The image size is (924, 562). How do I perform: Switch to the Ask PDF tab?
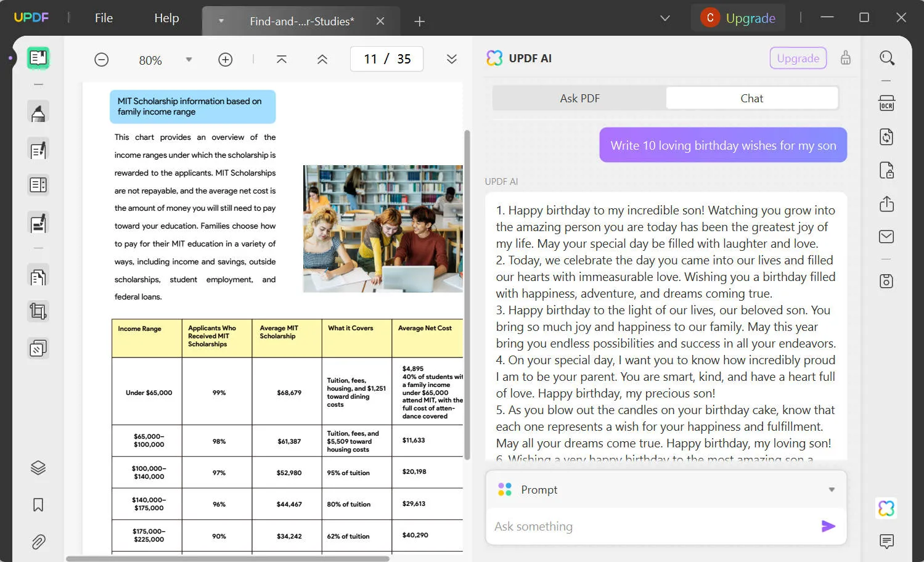(579, 99)
